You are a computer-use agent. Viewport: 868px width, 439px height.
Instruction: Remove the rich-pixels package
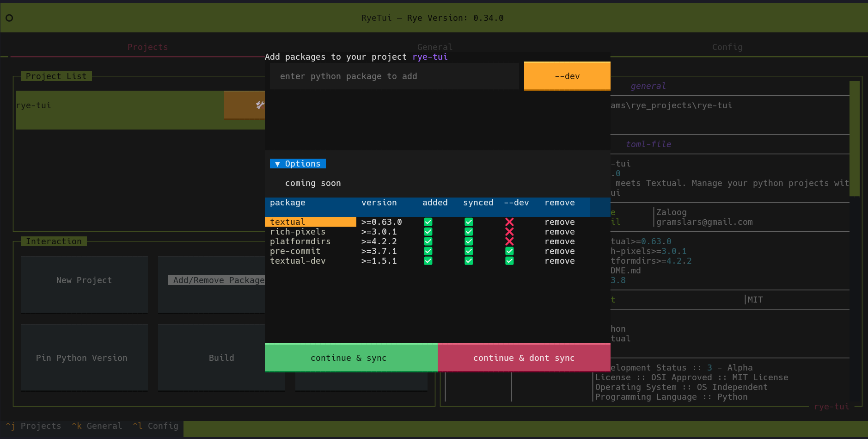click(x=560, y=232)
